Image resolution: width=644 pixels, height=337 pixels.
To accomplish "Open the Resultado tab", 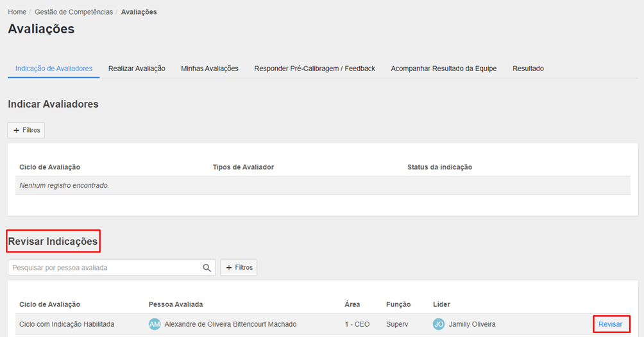I will coord(528,69).
